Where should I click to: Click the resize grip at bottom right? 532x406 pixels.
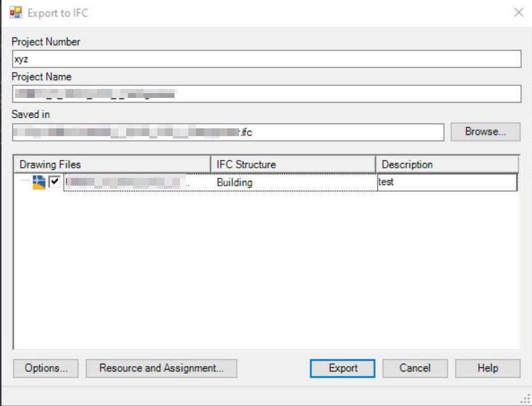pyautogui.click(x=526, y=398)
